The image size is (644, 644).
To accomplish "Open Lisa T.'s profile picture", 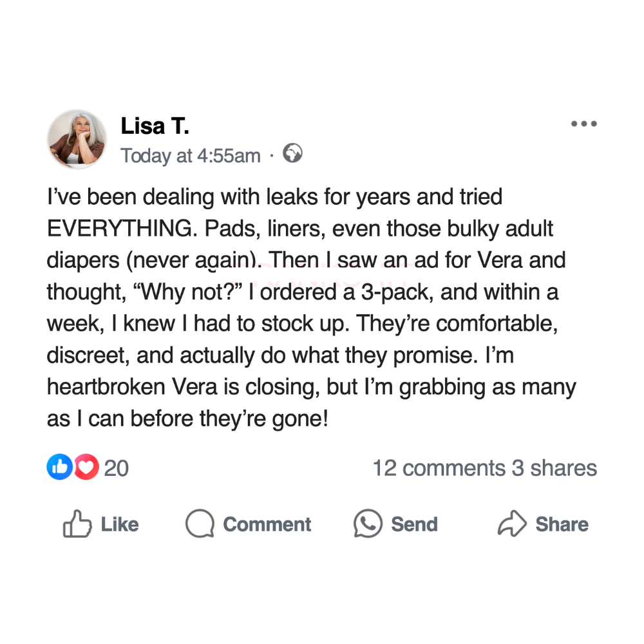I will click(77, 139).
